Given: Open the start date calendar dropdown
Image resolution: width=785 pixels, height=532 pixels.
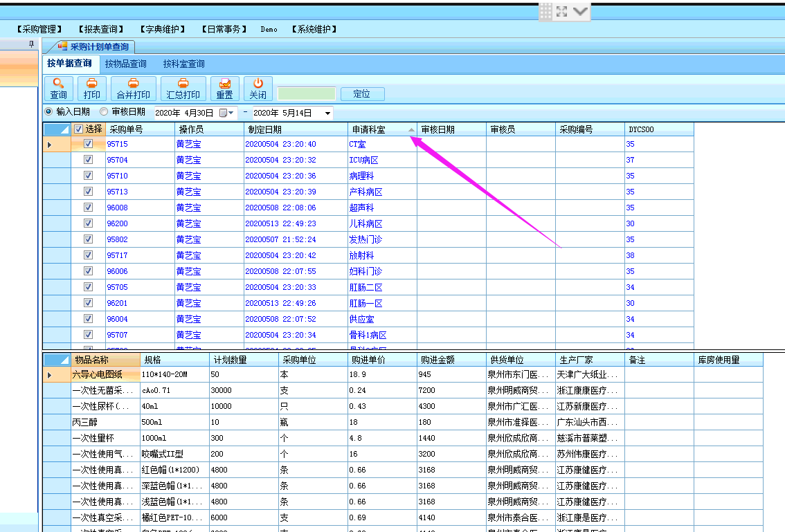Looking at the screenshot, I should pyautogui.click(x=226, y=113).
